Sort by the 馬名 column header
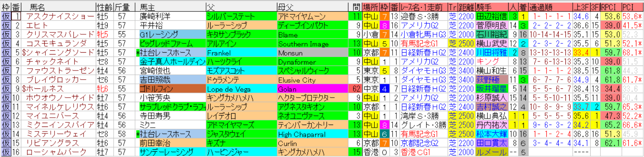Viewport: 644px width, 157px height. 38,7
